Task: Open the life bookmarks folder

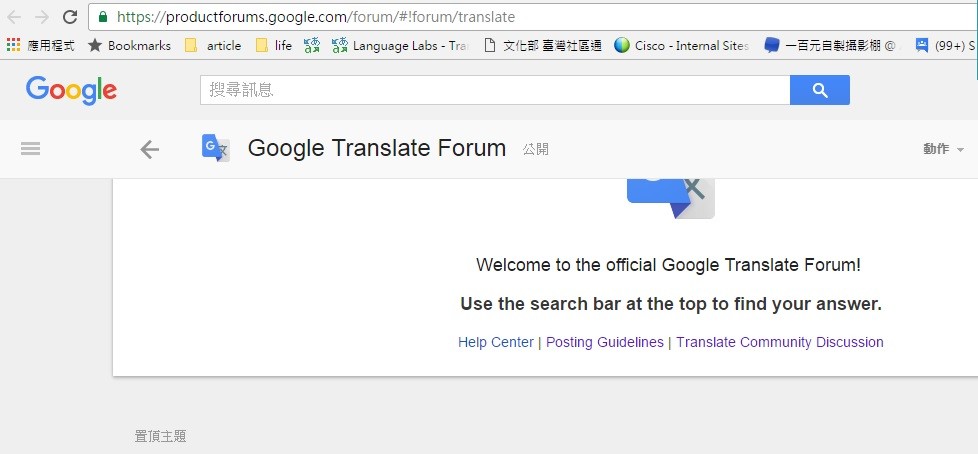Action: (274, 46)
